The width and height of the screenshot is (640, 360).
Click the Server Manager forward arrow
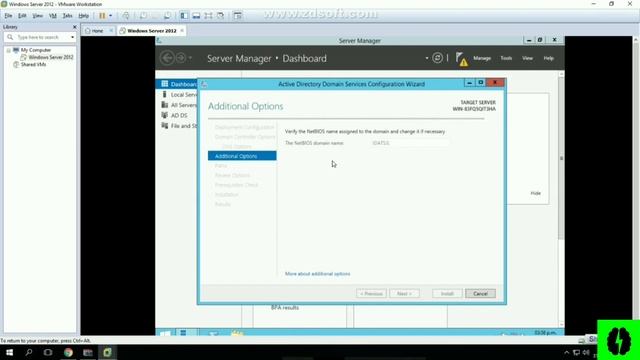(x=181, y=58)
